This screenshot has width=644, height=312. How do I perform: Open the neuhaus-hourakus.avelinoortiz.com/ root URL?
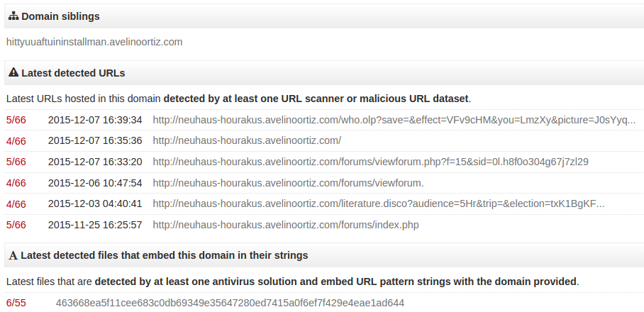point(247,140)
